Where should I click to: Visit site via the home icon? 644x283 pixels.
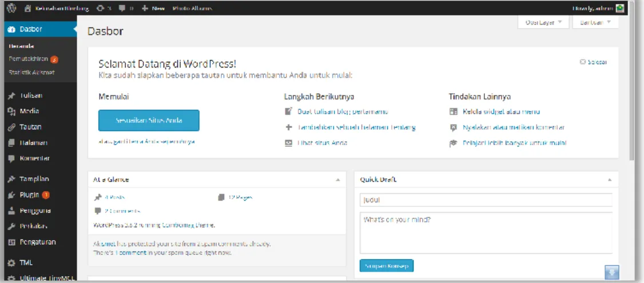coord(27,8)
